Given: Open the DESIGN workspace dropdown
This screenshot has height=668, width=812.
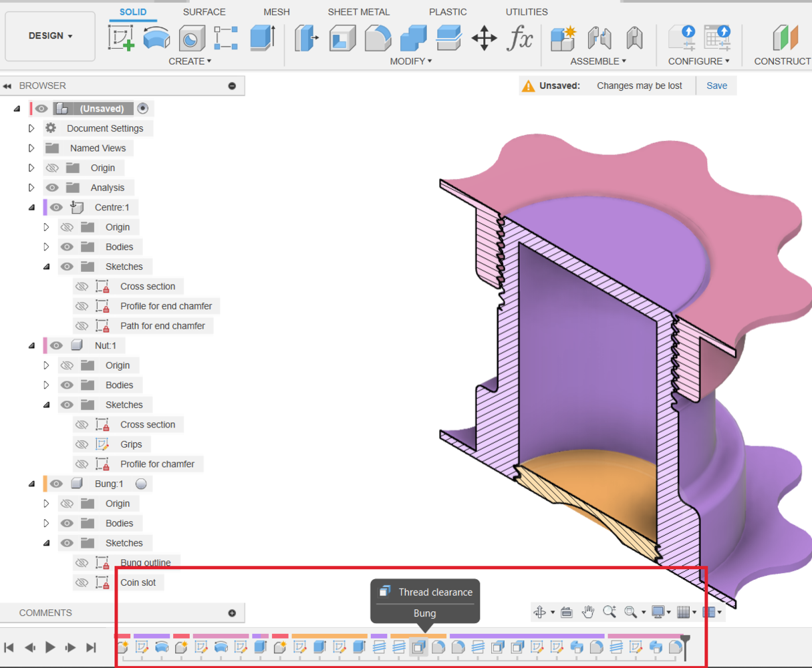Looking at the screenshot, I should pos(50,36).
